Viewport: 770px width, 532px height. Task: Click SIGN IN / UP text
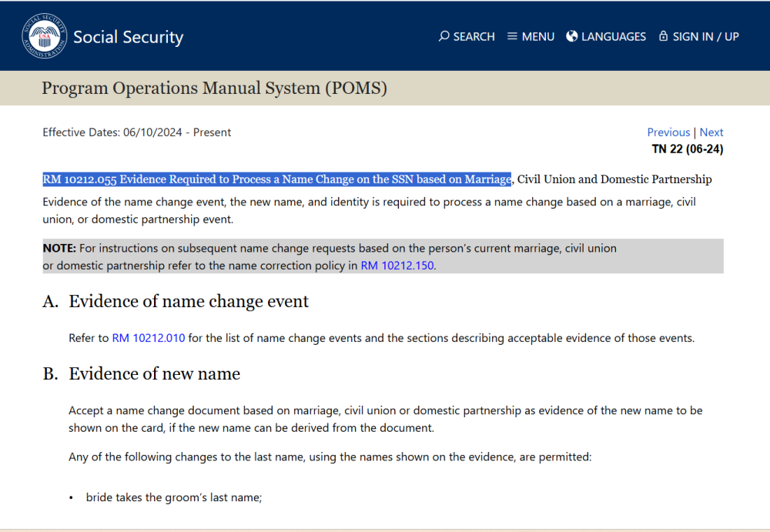coord(705,37)
